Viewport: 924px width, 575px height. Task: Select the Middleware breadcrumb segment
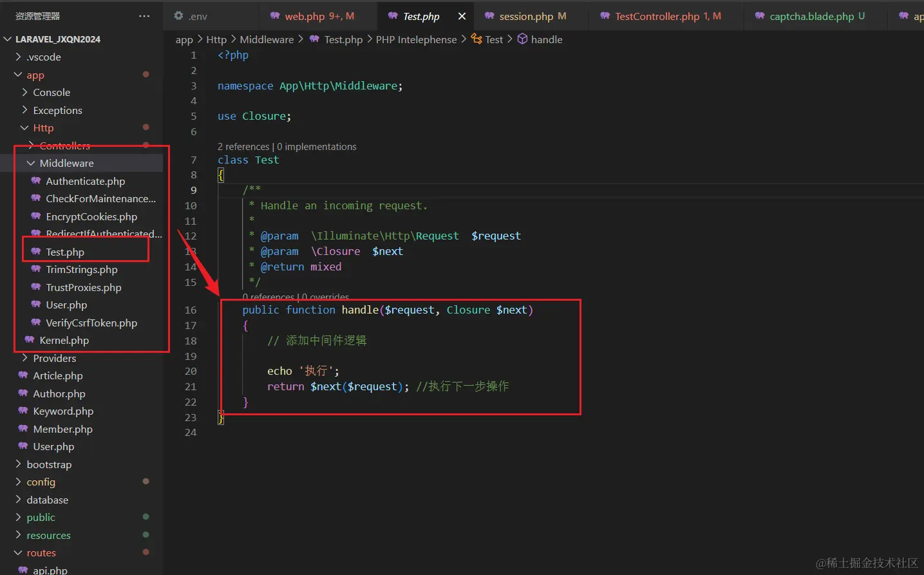(x=267, y=40)
